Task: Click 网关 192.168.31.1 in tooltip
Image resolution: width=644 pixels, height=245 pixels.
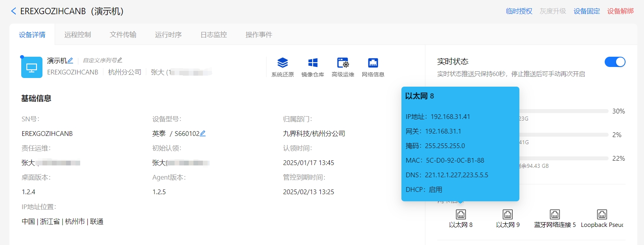Action: (433, 131)
